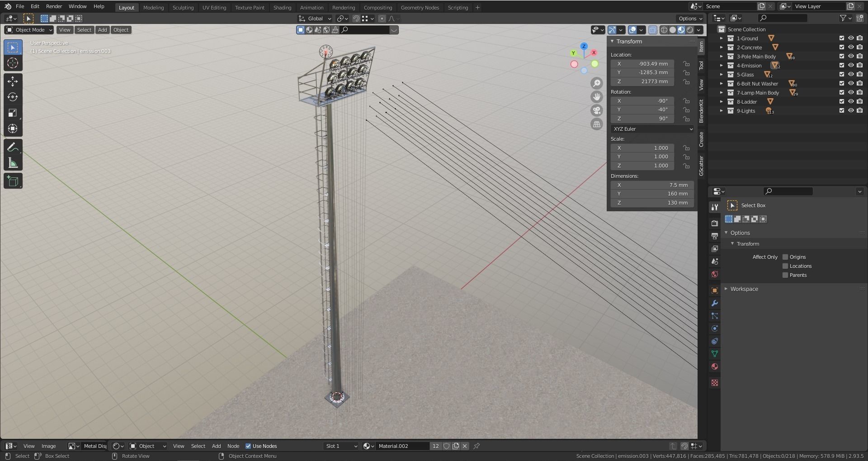Screen dimensions: 868x461
Task: Activate the Annotate tool
Action: pos(13,146)
